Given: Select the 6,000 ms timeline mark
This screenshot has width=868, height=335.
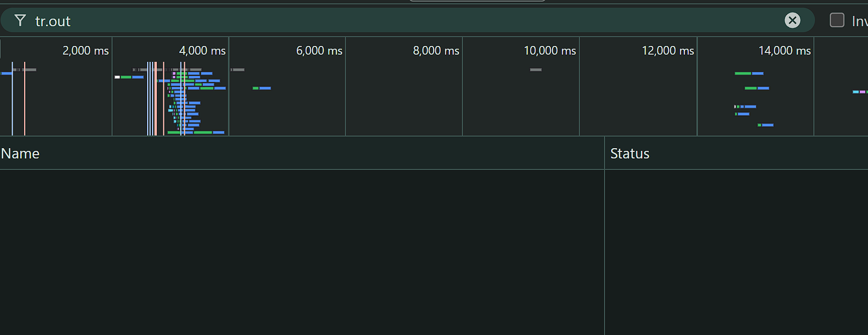Looking at the screenshot, I should (319, 51).
